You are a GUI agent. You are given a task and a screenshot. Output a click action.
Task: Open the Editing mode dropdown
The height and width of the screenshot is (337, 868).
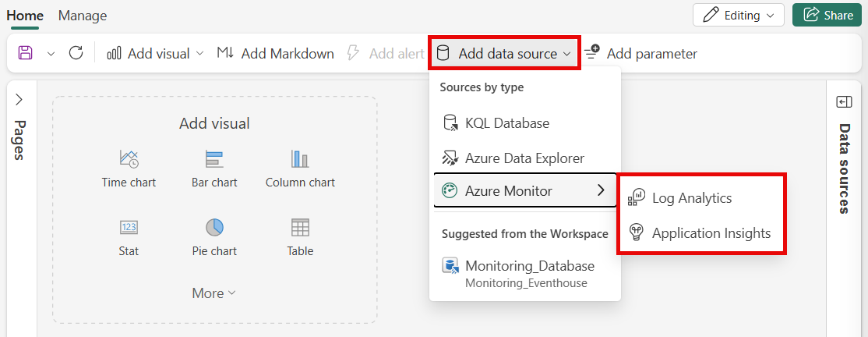(739, 15)
